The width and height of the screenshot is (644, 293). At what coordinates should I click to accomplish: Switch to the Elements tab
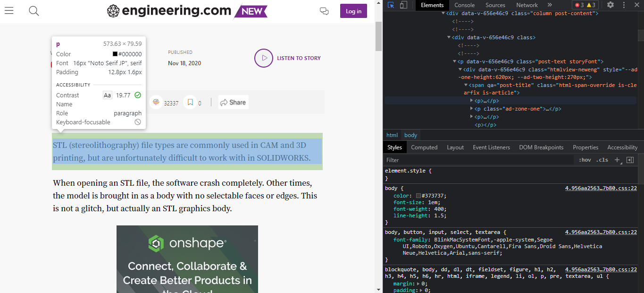tap(432, 5)
